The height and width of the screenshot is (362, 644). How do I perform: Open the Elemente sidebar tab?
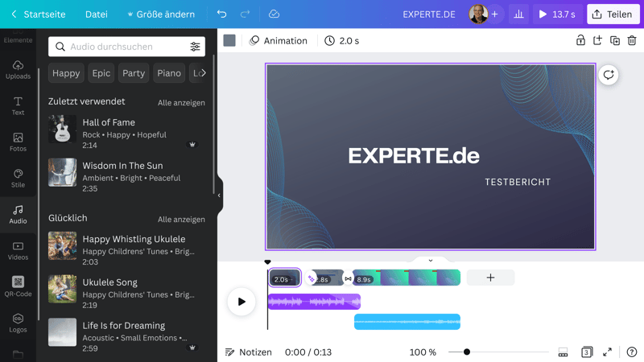(18, 36)
